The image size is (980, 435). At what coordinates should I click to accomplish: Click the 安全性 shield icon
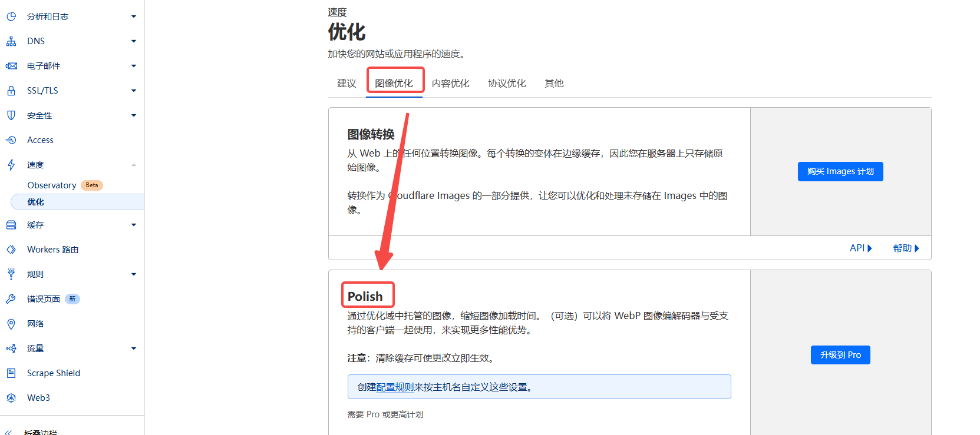point(11,115)
